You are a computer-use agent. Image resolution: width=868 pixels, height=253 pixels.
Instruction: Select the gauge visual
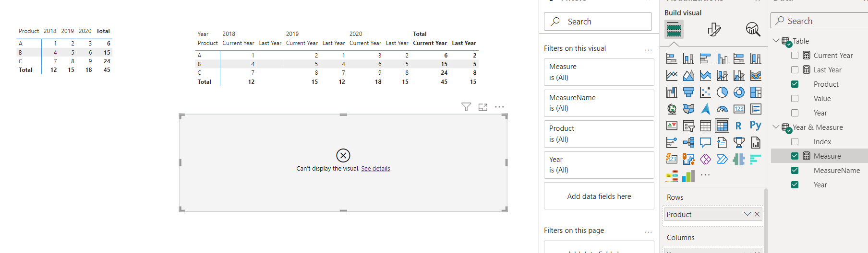tap(722, 109)
